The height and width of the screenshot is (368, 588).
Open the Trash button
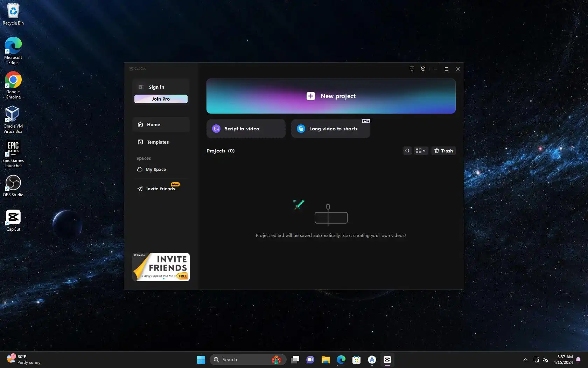click(443, 151)
